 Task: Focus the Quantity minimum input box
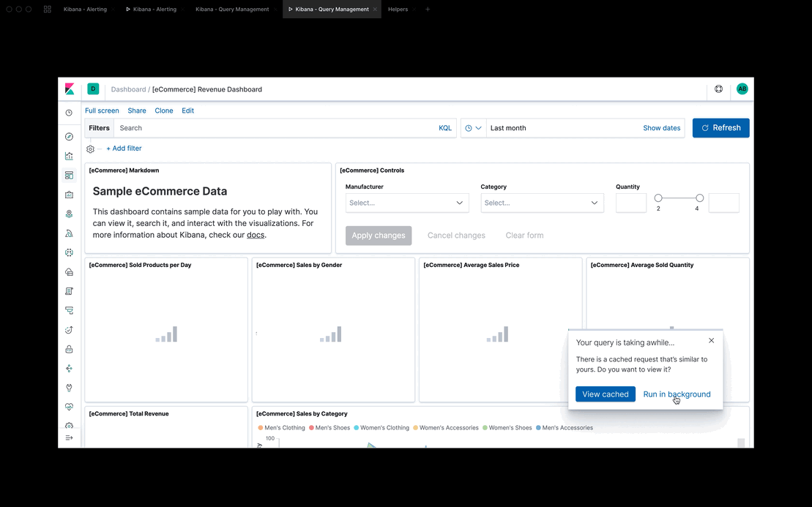pyautogui.click(x=631, y=203)
